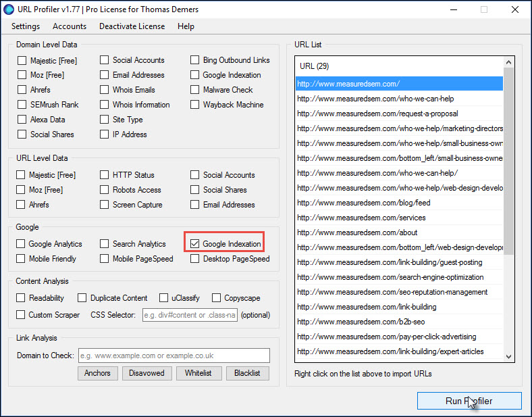
Task: Click the Blacklist button
Action: [248, 373]
